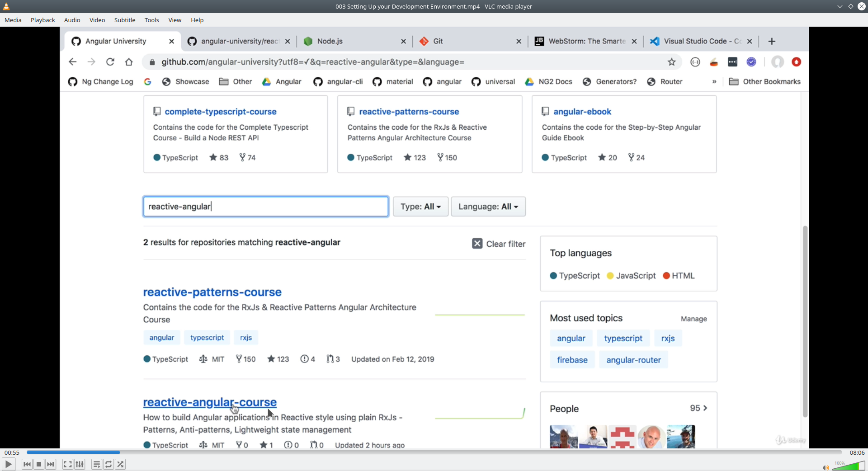Toggle VLC random shuffle

point(120,464)
